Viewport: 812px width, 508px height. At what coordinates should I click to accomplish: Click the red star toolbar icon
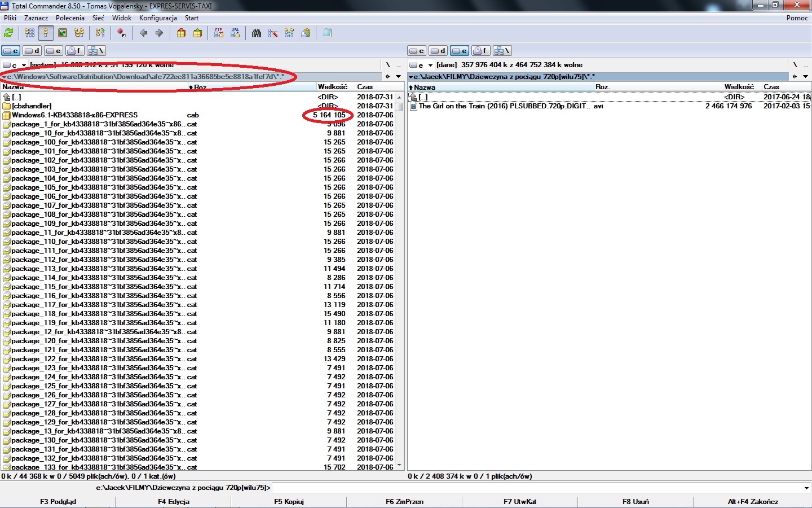121,33
